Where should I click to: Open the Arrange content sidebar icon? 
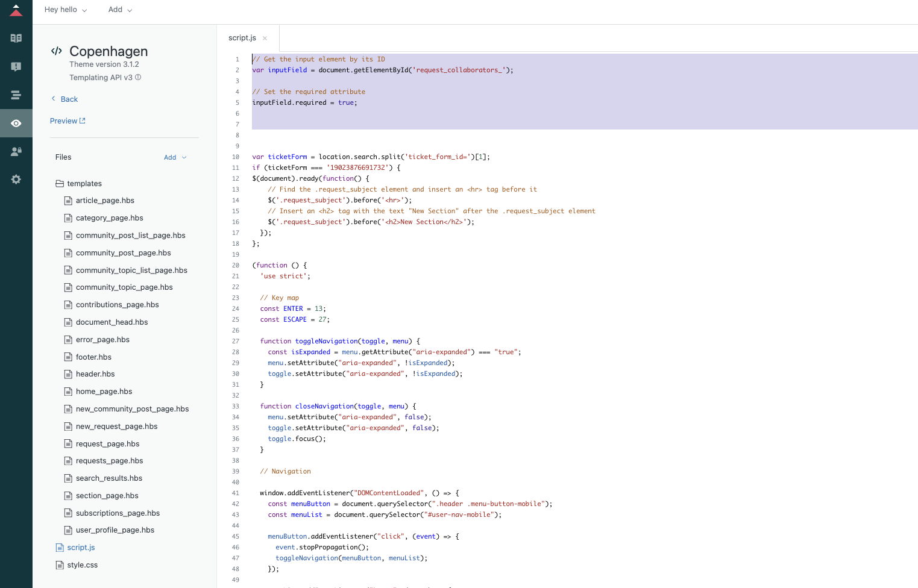tap(16, 95)
